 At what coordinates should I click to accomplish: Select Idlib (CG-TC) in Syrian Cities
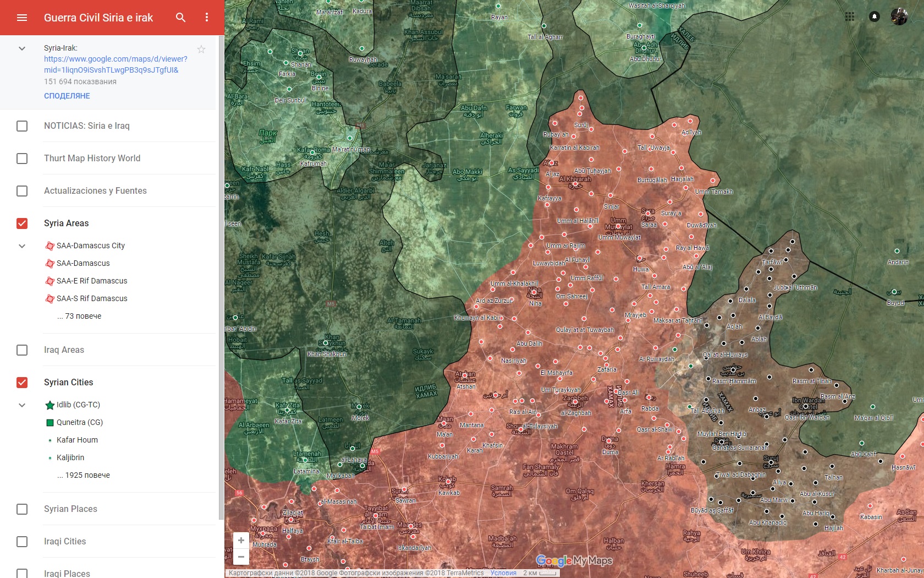[78, 405]
